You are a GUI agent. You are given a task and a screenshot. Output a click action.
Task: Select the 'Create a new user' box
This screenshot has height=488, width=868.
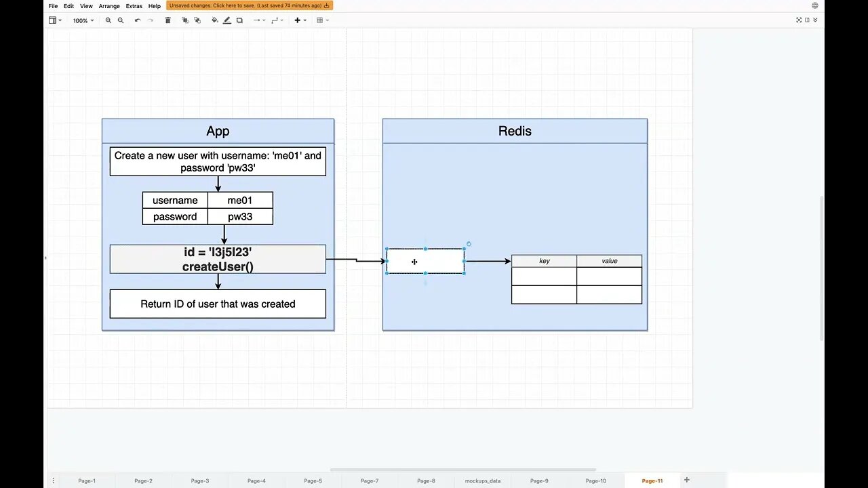click(218, 161)
